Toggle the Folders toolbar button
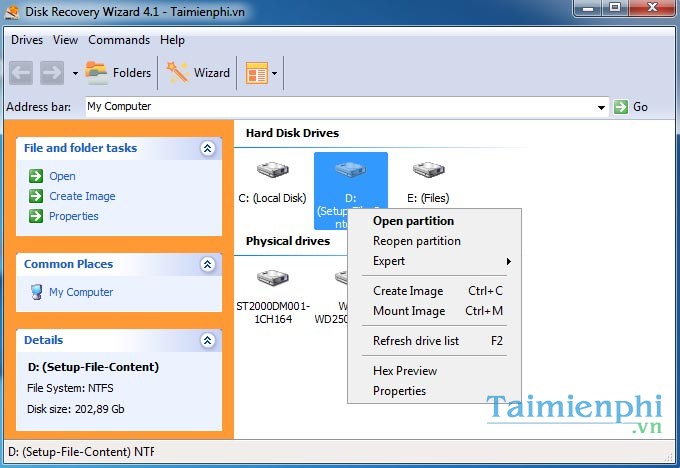Screen dimensions: 680x468 (x=118, y=72)
